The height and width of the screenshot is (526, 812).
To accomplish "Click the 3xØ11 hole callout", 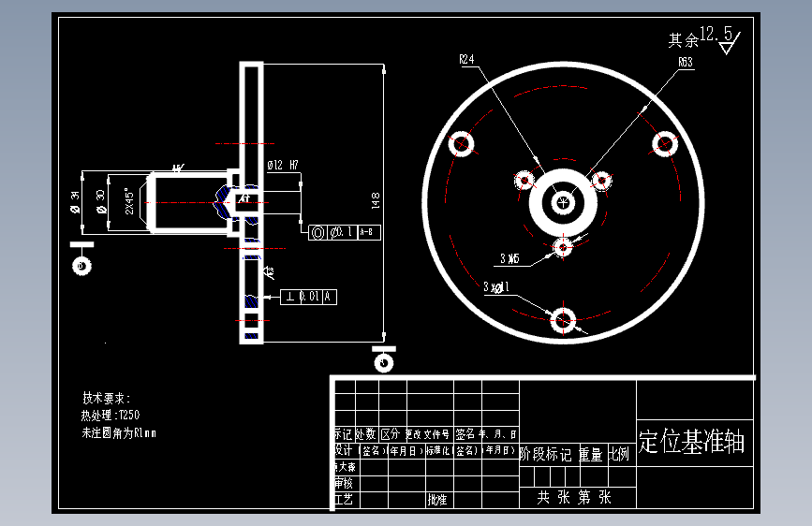I will pos(496,286).
